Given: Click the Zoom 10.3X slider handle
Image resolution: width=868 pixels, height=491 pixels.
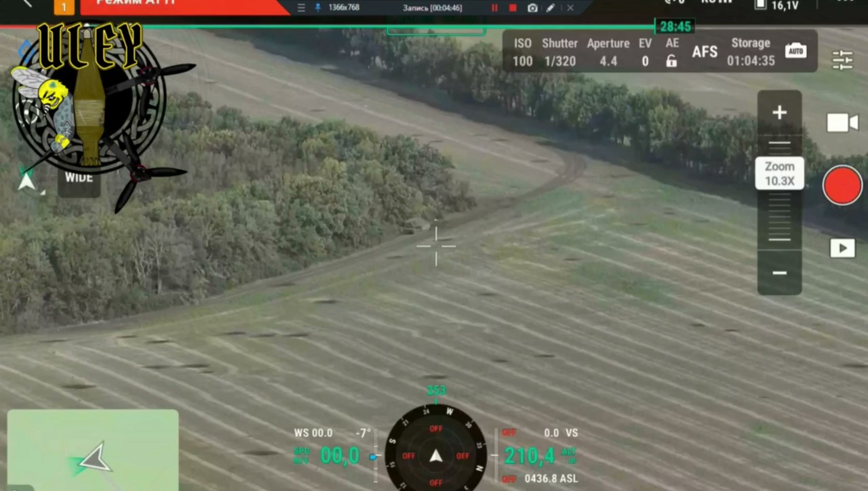Looking at the screenshot, I should 780,174.
